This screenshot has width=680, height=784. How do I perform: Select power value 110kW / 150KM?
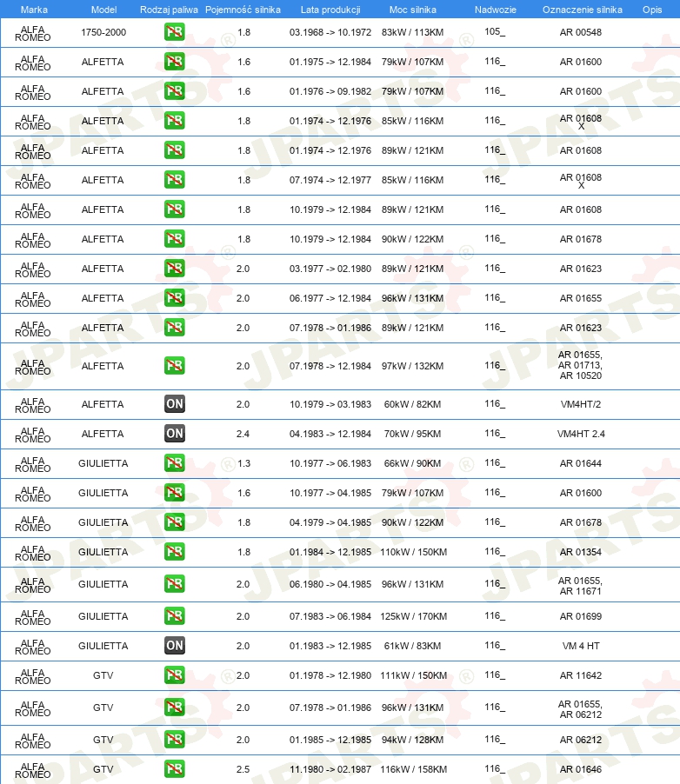(413, 552)
